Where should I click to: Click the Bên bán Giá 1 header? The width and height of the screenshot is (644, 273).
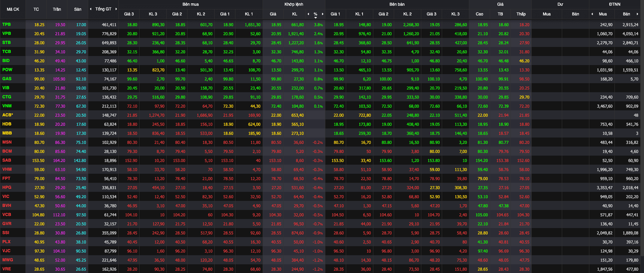tap(335, 14)
